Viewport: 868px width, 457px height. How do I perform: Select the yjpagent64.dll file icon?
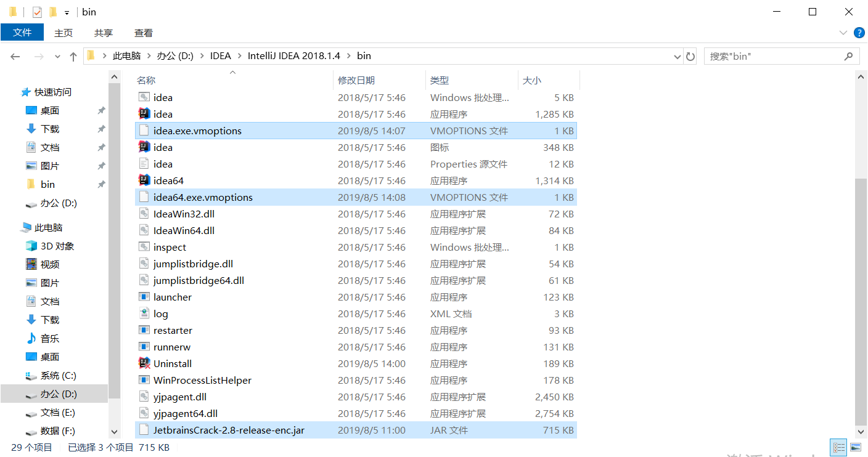[144, 413]
